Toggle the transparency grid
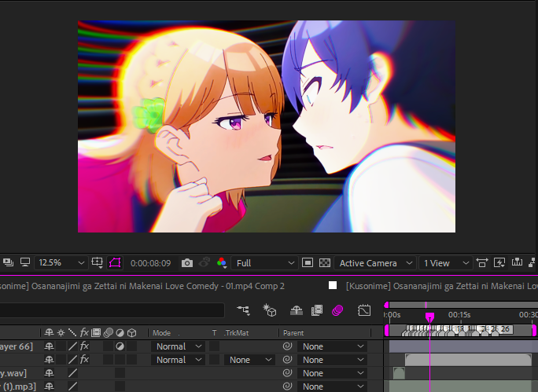 tap(325, 263)
